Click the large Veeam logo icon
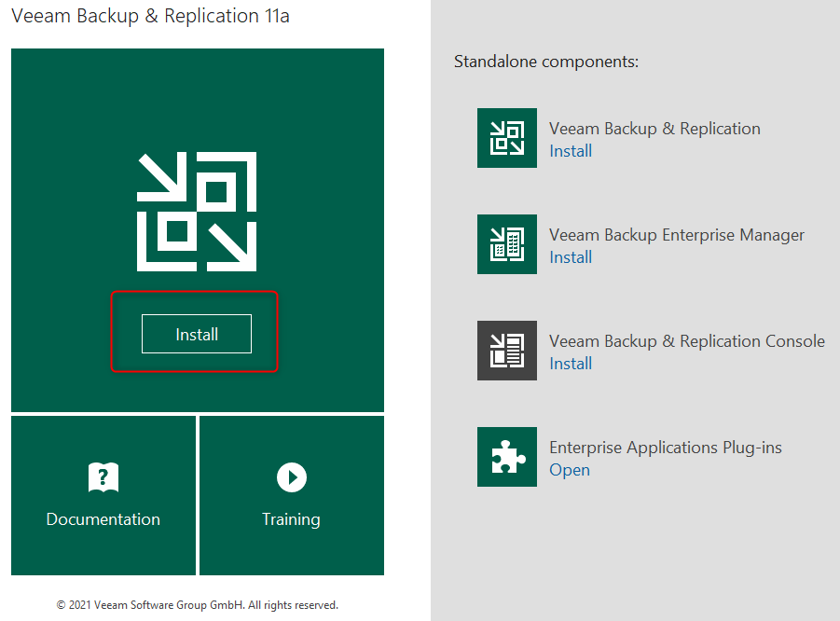This screenshot has height=621, width=840. [x=197, y=211]
